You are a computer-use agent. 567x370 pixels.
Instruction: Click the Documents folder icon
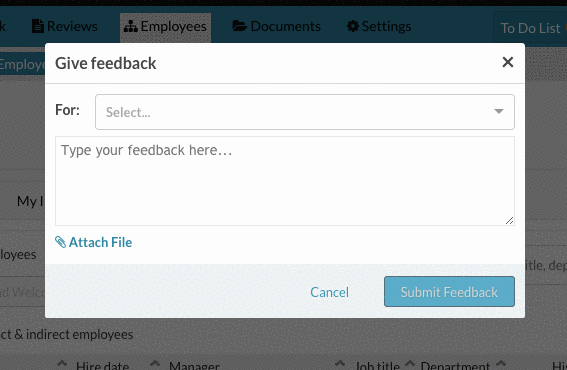point(240,26)
